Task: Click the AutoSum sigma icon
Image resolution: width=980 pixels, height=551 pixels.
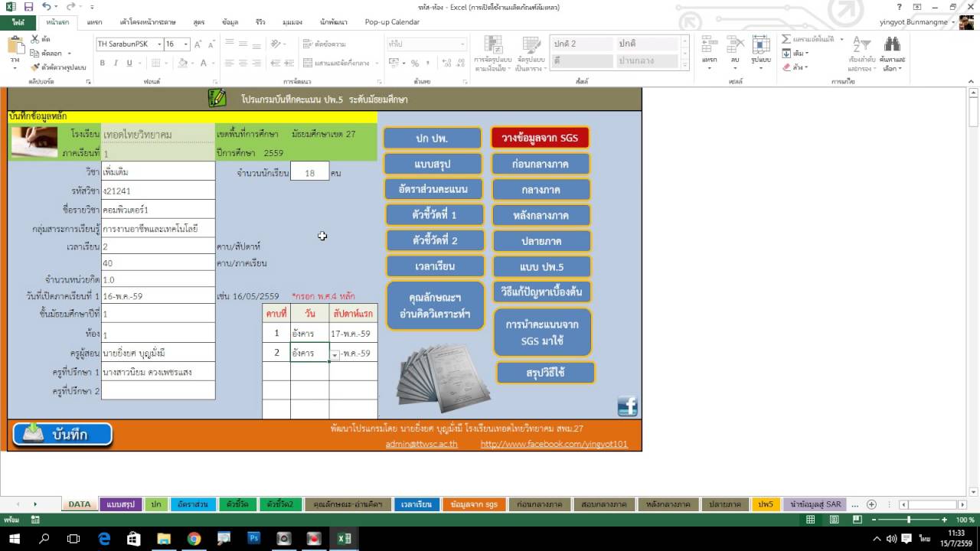Action: (786, 39)
